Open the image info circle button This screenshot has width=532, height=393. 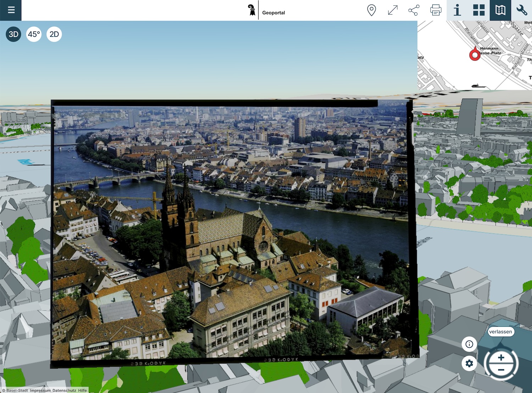click(x=469, y=344)
